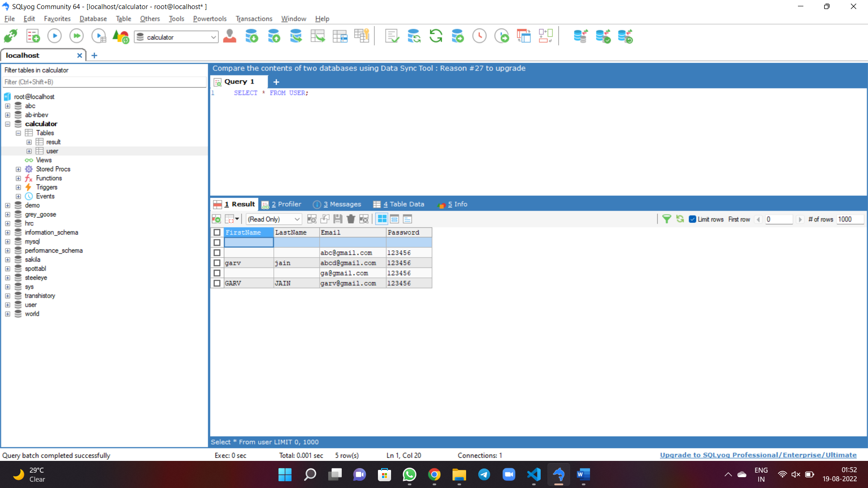Image resolution: width=868 pixels, height=488 pixels.
Task: Expand the Stored Procs node
Action: 19,169
